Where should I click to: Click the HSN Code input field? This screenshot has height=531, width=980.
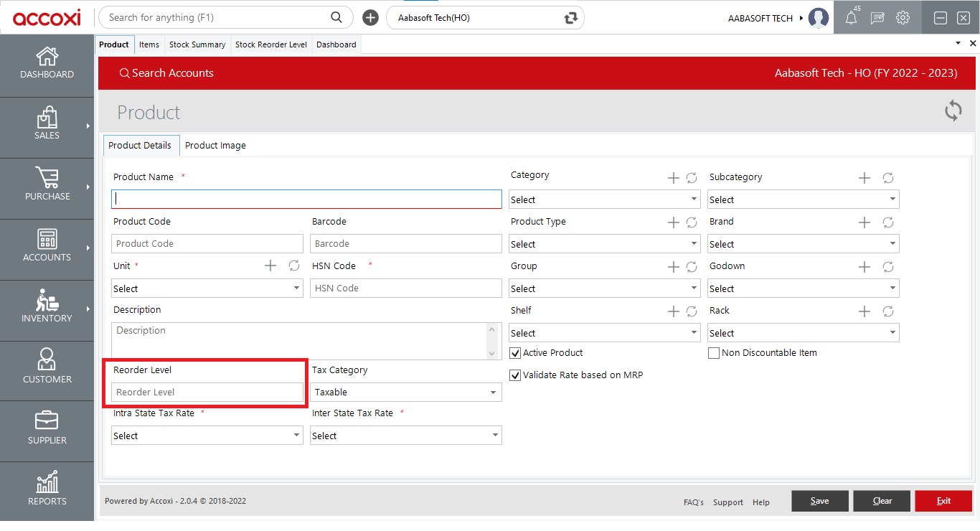pos(406,288)
